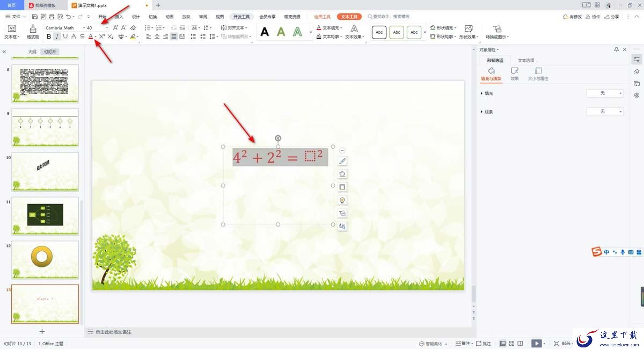The width and height of the screenshot is (644, 349).
Task: Click the 批注 button in status bar
Action: [484, 343]
